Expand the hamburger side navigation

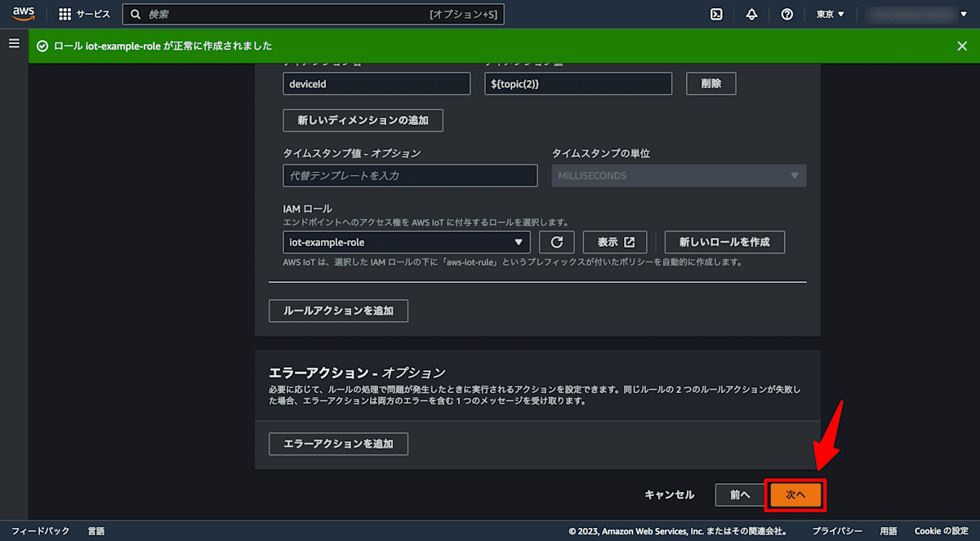click(14, 43)
